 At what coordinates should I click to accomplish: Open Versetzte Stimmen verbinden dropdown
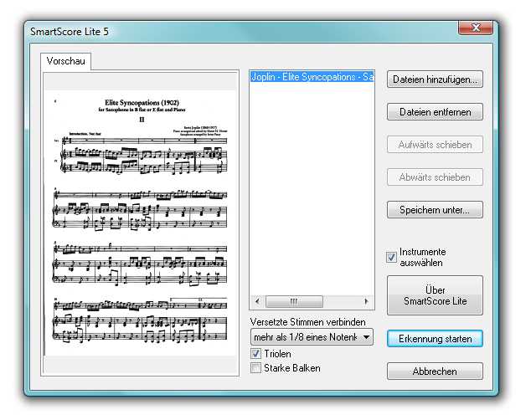click(x=312, y=337)
